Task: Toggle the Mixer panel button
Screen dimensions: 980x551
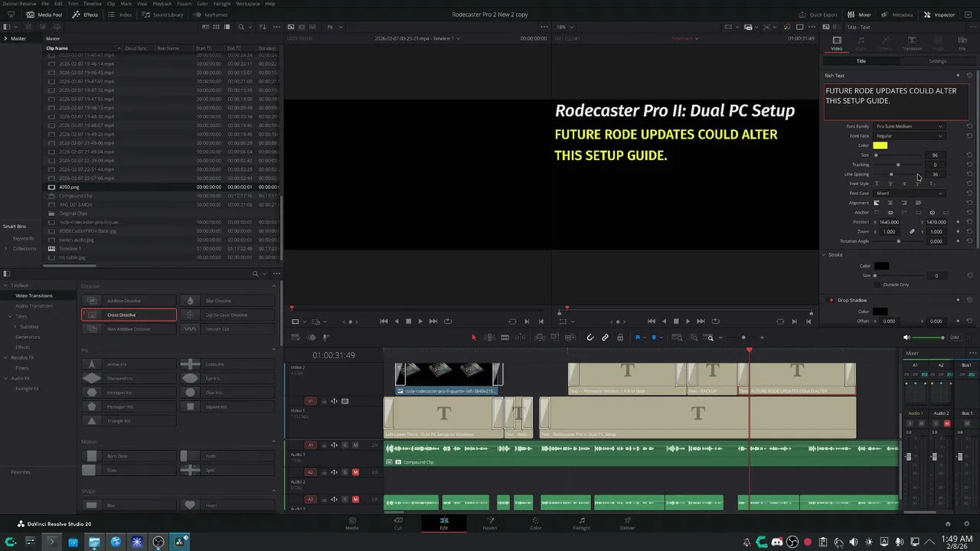Action: coord(859,15)
